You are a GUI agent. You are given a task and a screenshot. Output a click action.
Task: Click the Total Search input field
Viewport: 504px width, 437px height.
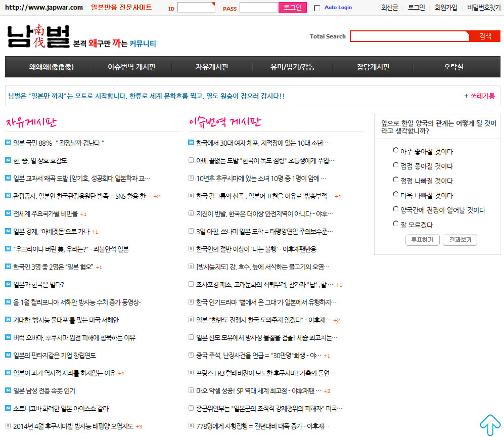409,36
